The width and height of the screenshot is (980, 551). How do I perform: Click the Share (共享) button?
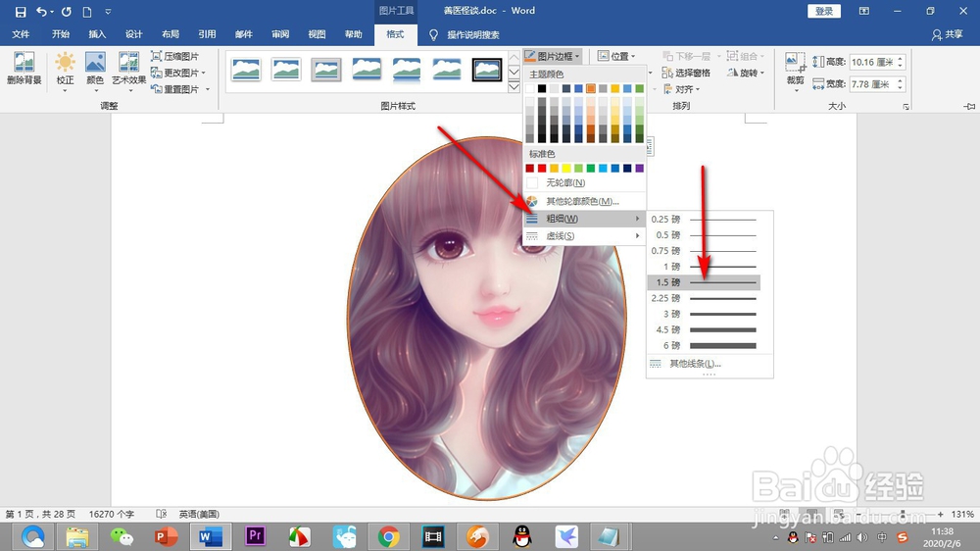(x=947, y=34)
